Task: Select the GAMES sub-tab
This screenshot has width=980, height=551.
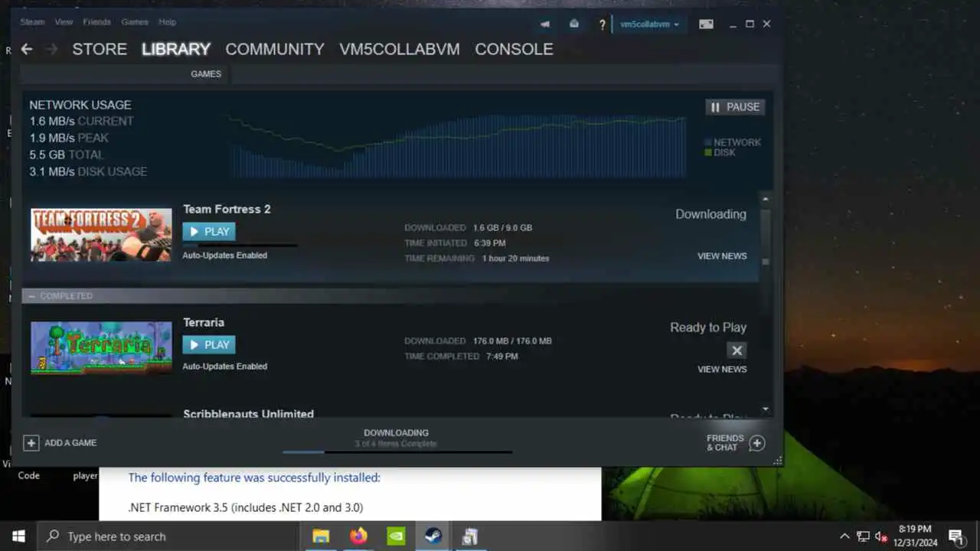Action: click(206, 74)
